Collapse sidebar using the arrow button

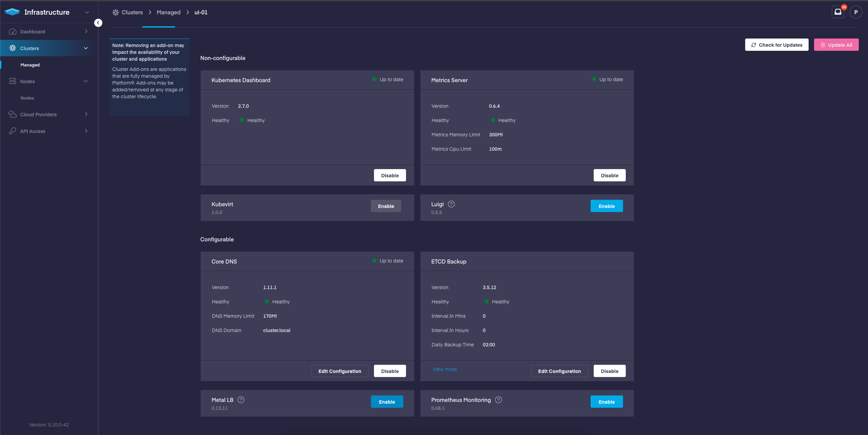98,23
